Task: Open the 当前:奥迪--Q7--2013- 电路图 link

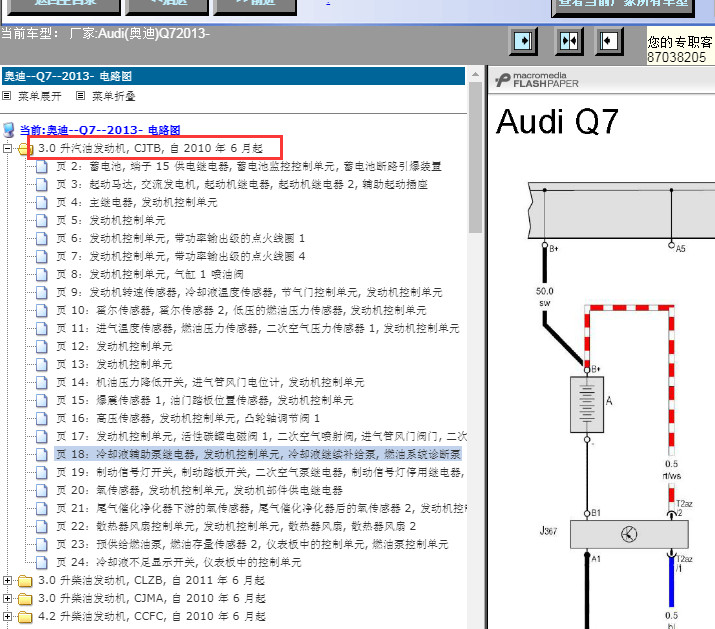Action: [100, 130]
